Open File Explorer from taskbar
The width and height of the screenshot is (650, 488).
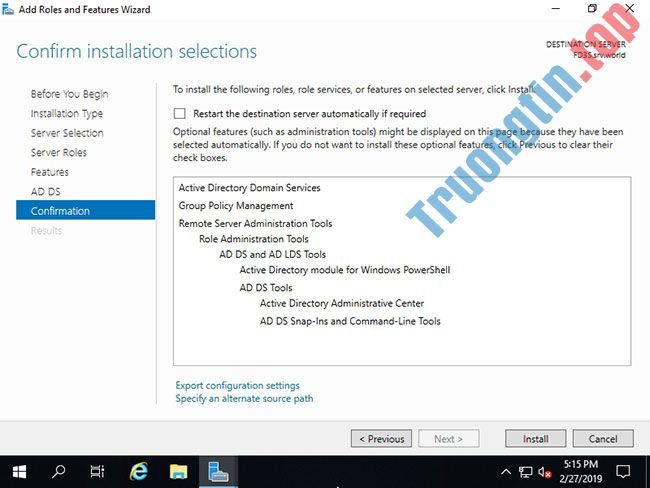178,472
